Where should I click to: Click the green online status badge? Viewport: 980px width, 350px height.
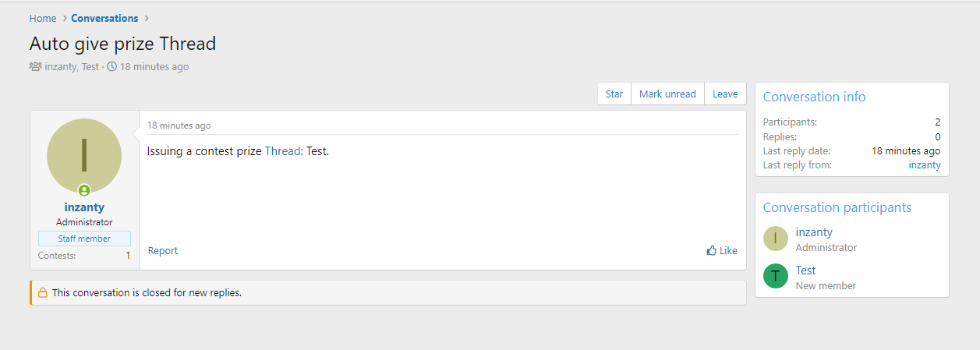coord(84,190)
